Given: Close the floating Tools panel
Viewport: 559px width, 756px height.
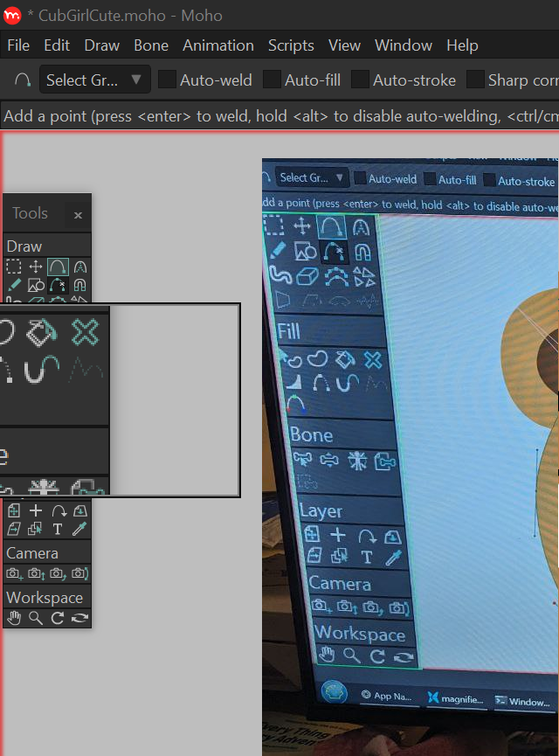Looking at the screenshot, I should pyautogui.click(x=78, y=215).
